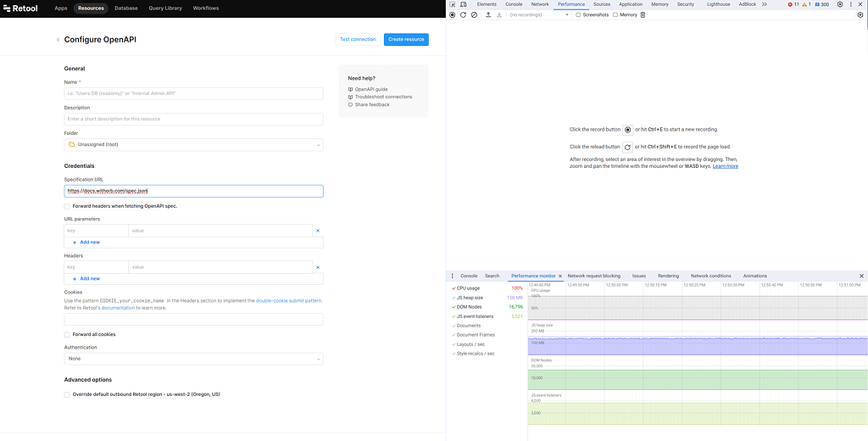
Task: Add new URL parameter row
Action: (86, 242)
